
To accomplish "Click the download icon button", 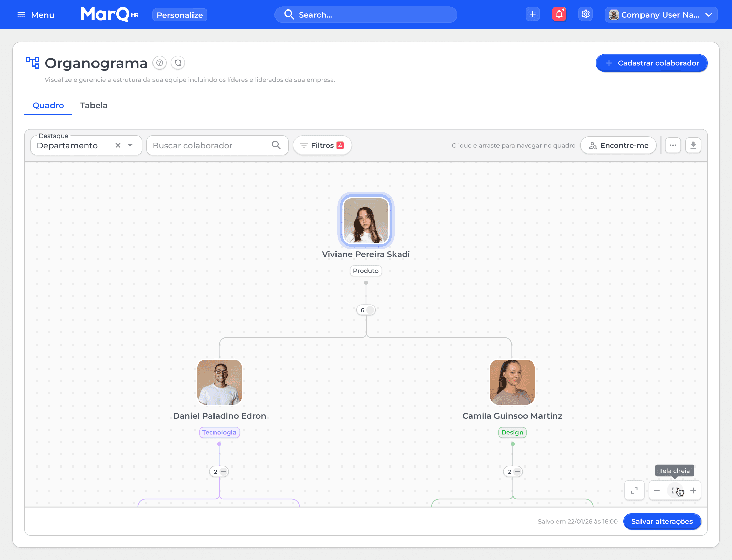I will pos(693,145).
